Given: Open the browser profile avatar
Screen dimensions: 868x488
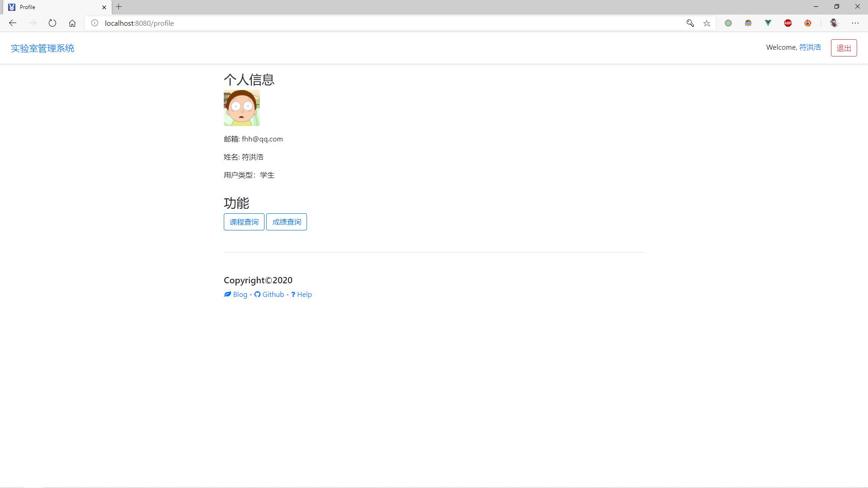Looking at the screenshot, I should 834,23.
